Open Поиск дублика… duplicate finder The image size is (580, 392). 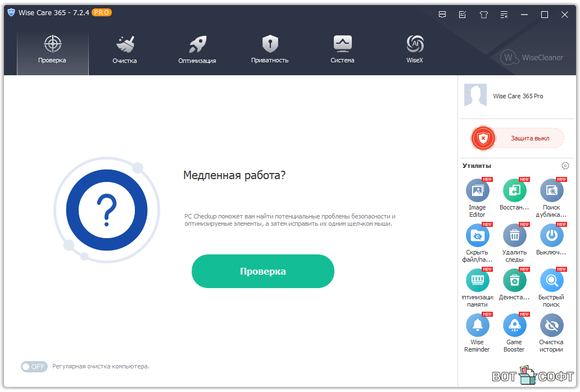pos(551,190)
